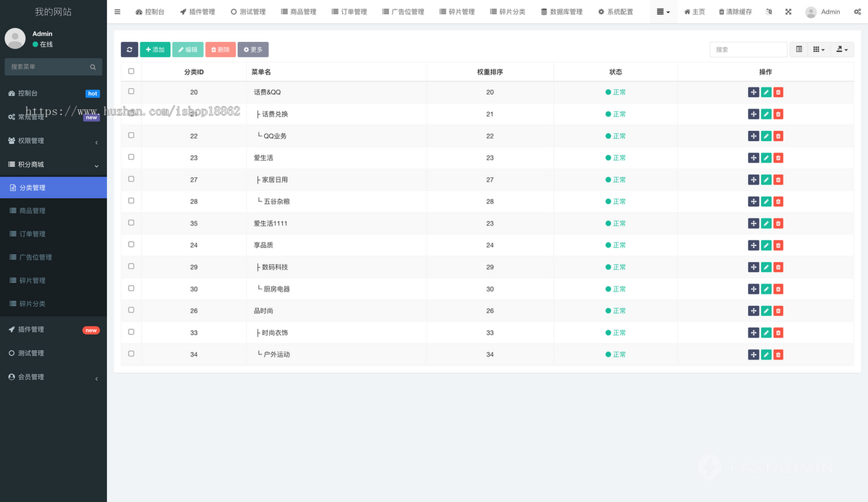
Task: Select the checkbox for row ID 35
Action: click(x=131, y=223)
